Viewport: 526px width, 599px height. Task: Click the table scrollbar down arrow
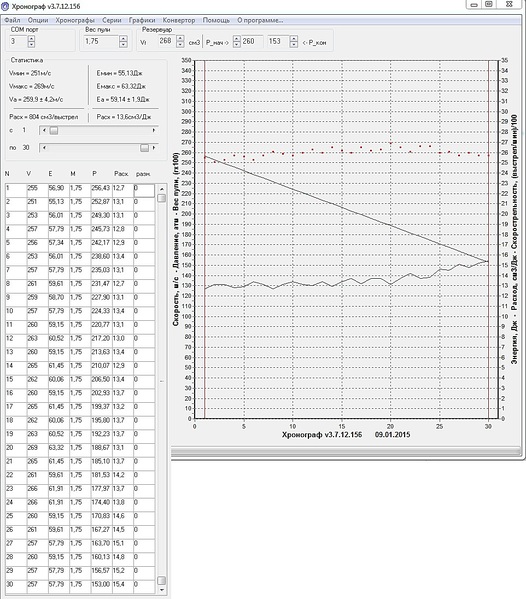162,590
